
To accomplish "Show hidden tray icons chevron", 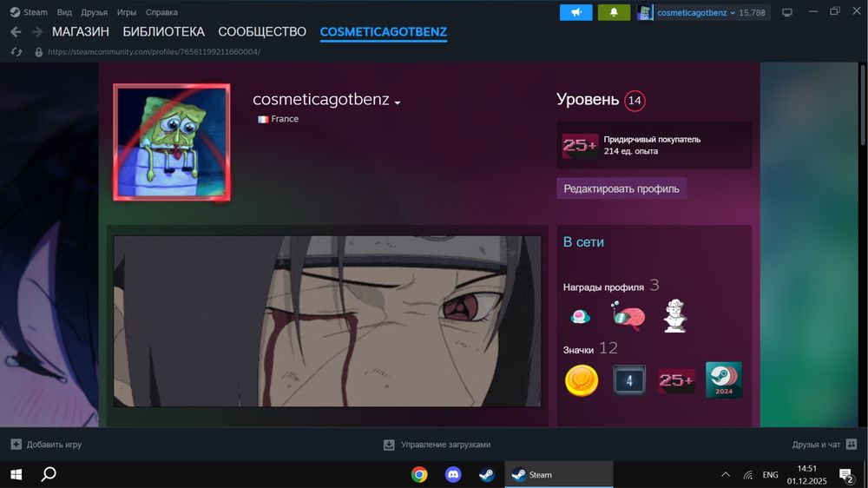I will coord(725,475).
